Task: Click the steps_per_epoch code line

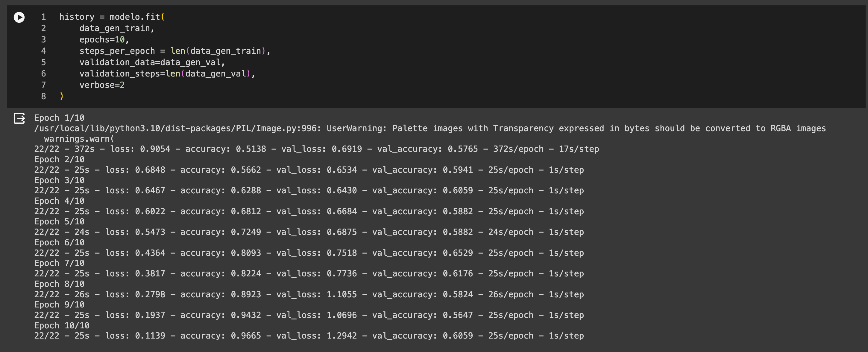Action: pyautogui.click(x=174, y=51)
